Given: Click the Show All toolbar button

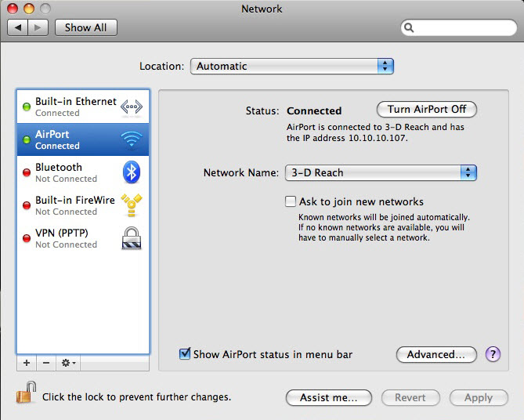Looking at the screenshot, I should click(x=85, y=27).
